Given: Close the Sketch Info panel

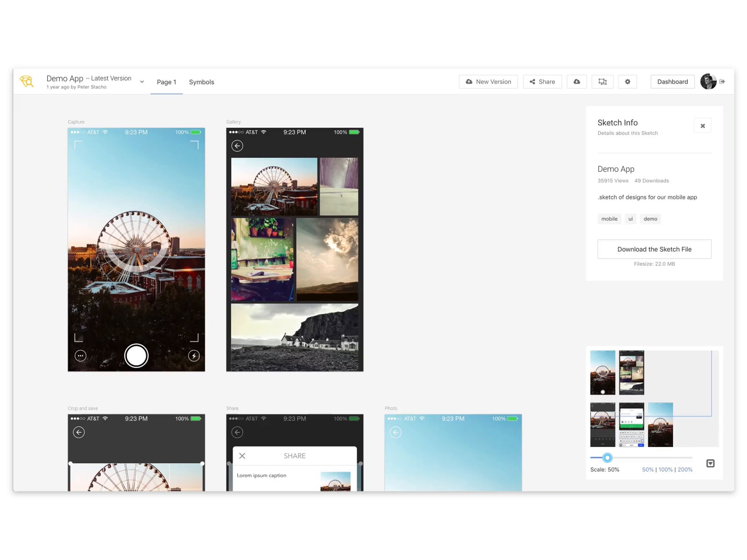Looking at the screenshot, I should click(703, 125).
